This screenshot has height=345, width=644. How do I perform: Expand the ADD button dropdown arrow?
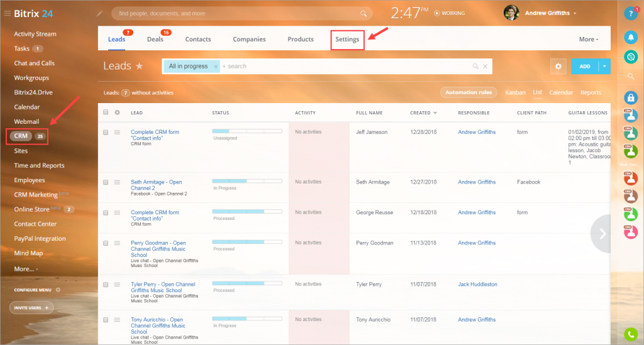604,67
